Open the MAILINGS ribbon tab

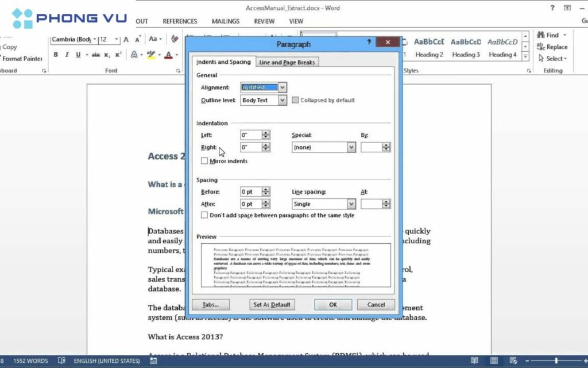point(225,21)
